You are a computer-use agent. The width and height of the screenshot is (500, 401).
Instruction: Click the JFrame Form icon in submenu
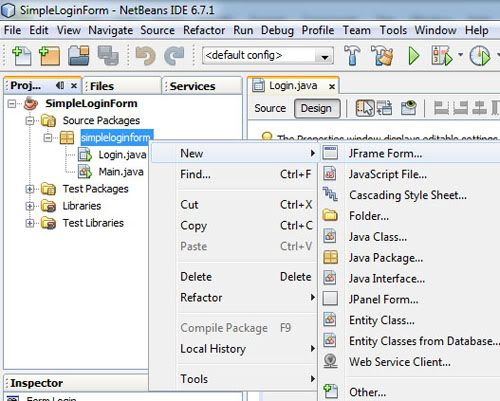click(330, 153)
